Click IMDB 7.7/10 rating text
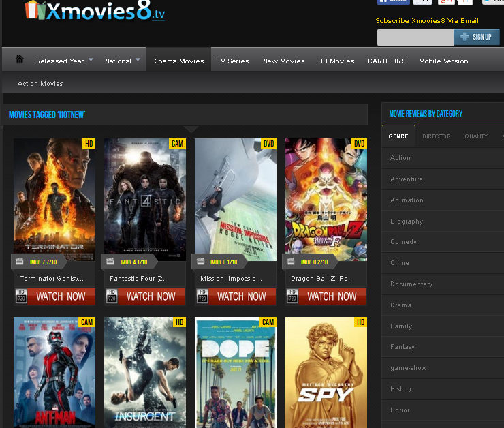The image size is (504, 428). [x=43, y=262]
